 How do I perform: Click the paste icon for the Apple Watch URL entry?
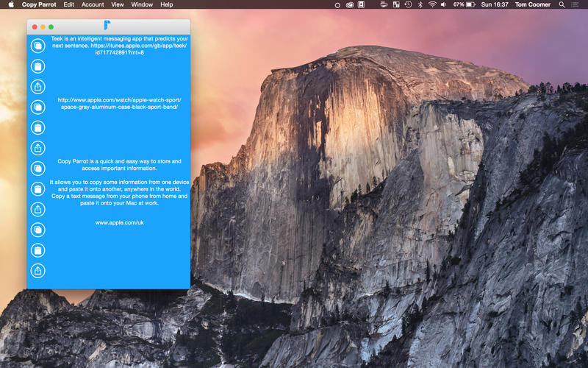(x=37, y=128)
